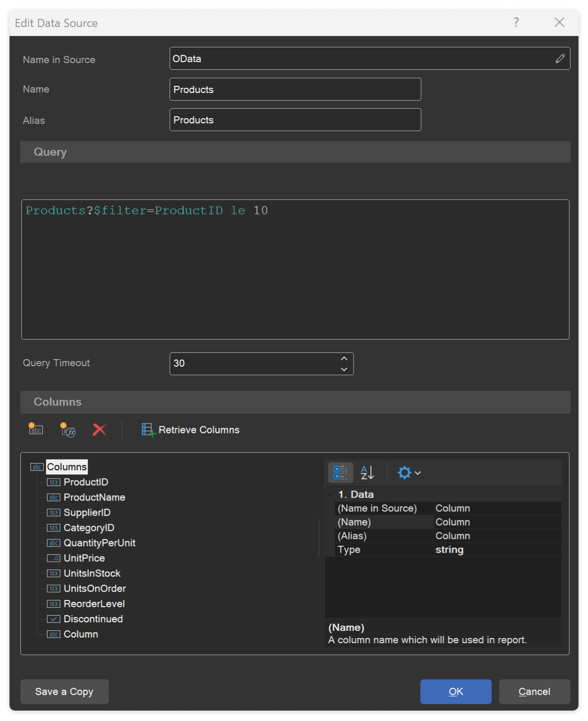Add a calculated column
The height and width of the screenshot is (721, 588).
67,429
